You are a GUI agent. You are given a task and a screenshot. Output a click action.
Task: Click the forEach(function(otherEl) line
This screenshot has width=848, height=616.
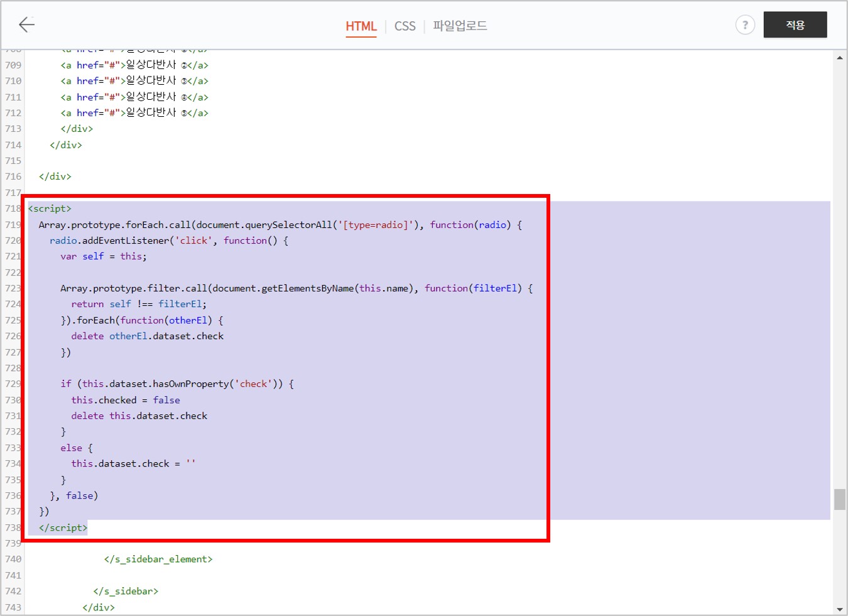142,320
